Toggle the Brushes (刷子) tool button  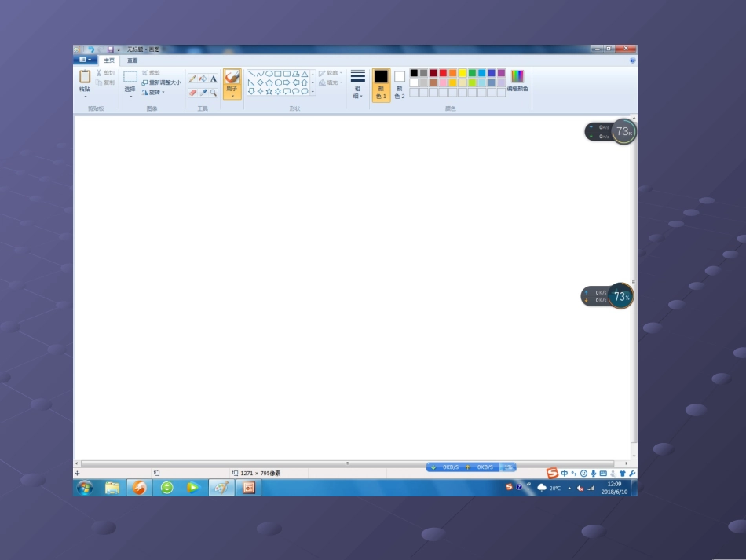click(x=232, y=81)
